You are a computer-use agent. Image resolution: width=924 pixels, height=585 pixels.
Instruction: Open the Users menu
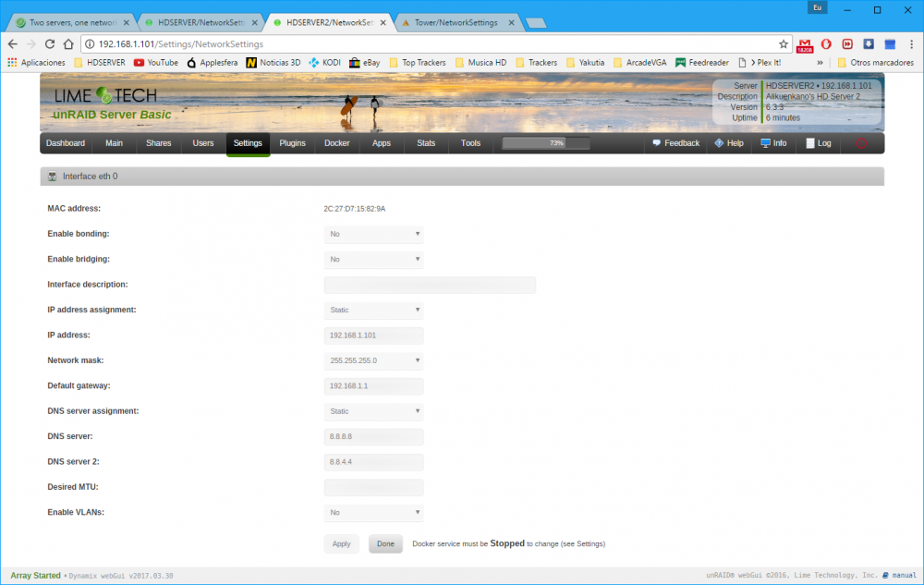tap(203, 143)
